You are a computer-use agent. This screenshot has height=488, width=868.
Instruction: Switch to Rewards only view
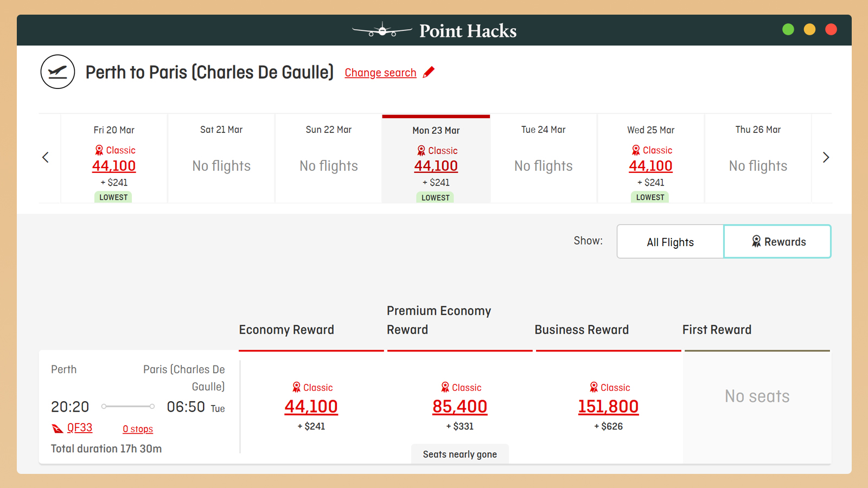[777, 242]
